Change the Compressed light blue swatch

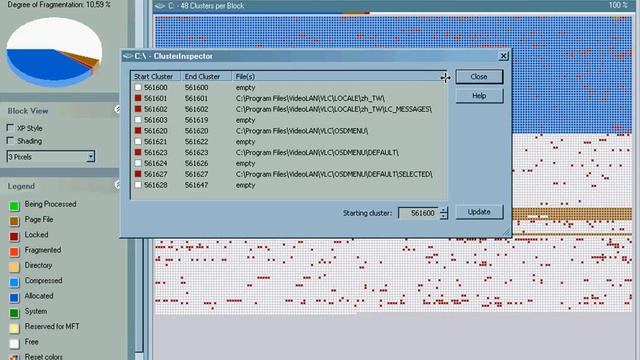coord(14,282)
